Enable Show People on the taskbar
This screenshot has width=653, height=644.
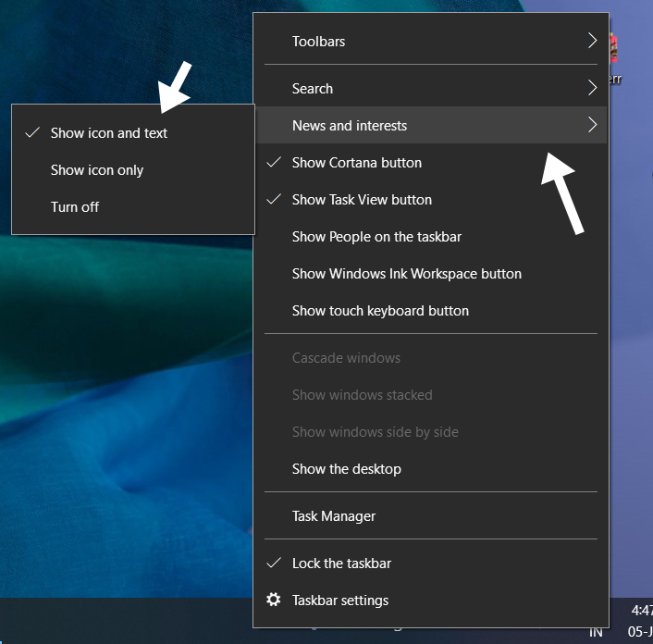click(x=431, y=237)
